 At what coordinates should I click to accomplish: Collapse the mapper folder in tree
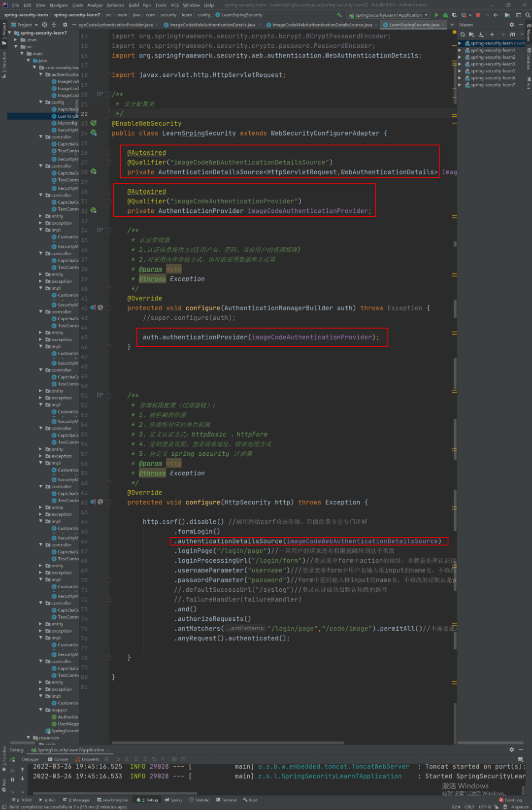pyautogui.click(x=41, y=709)
